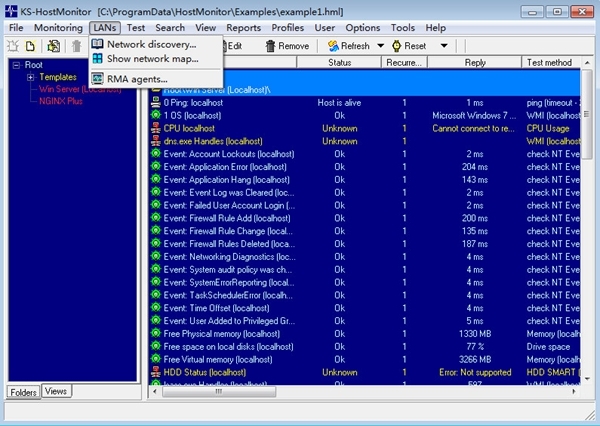Select NGINX Plus tree folder
The height and width of the screenshot is (426, 600).
point(61,101)
